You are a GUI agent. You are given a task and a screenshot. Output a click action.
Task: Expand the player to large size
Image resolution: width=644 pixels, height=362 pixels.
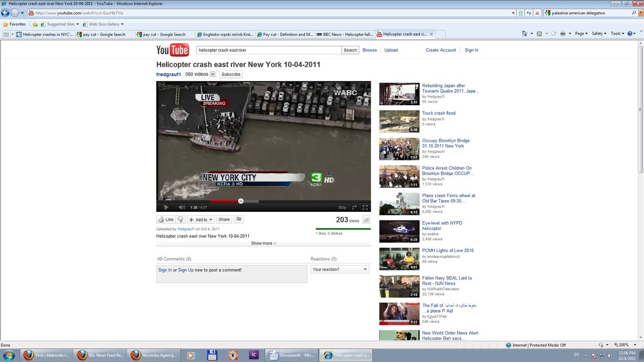point(354,207)
